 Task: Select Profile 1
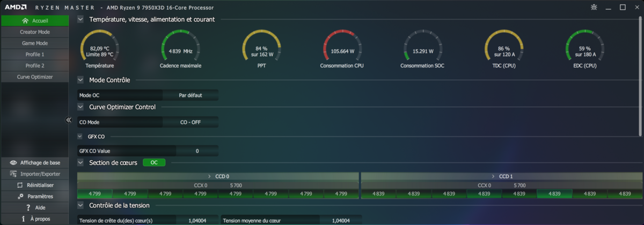coord(35,55)
